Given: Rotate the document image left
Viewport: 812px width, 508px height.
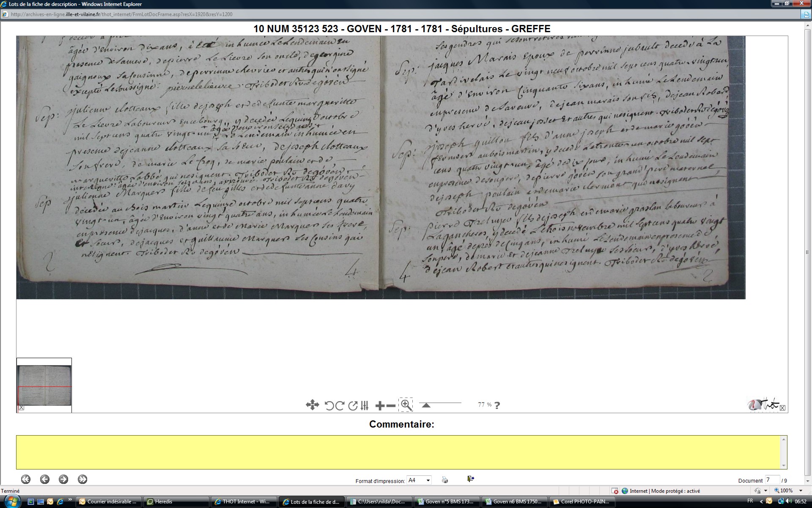Looking at the screenshot, I should point(329,406).
